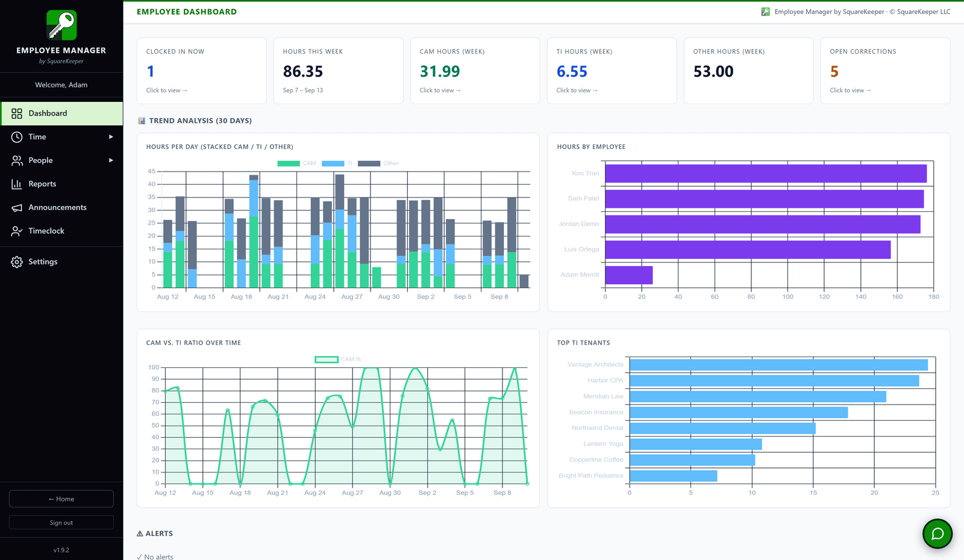Click the Trend Analysis chart icon
964x560 pixels.
(142, 120)
